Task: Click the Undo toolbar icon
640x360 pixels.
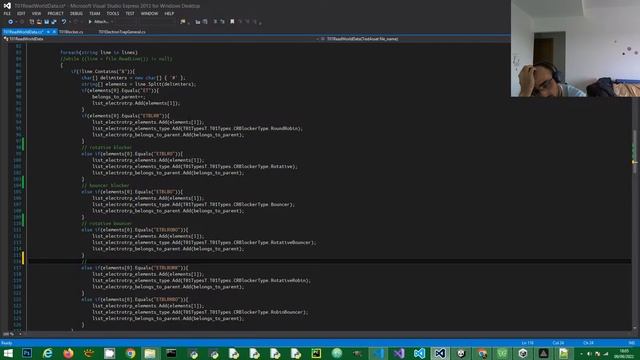Action: 64,22
